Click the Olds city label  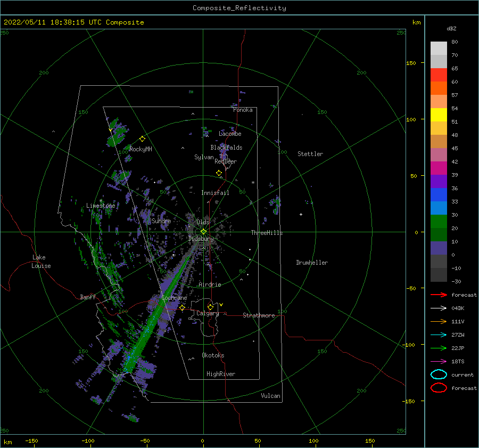pos(203,222)
